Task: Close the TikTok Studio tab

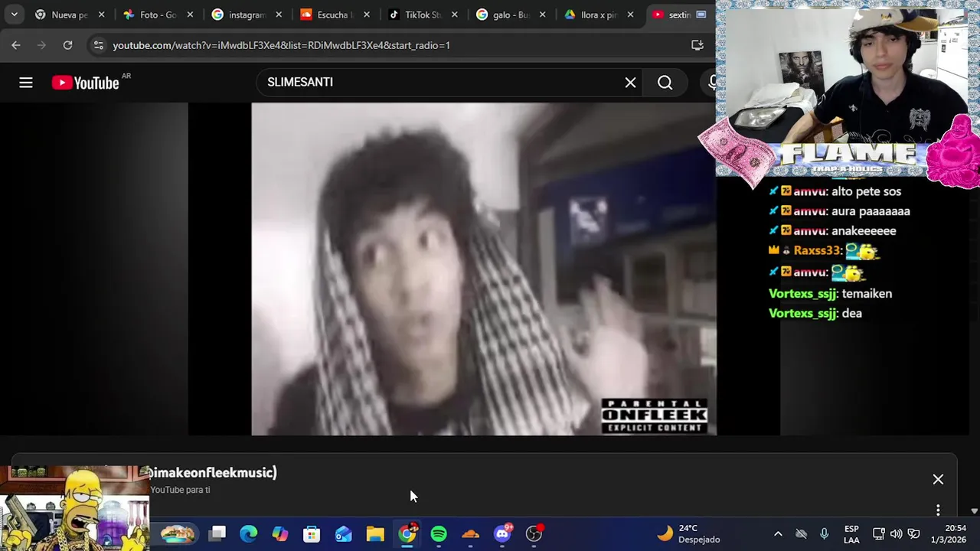Action: coord(455,15)
